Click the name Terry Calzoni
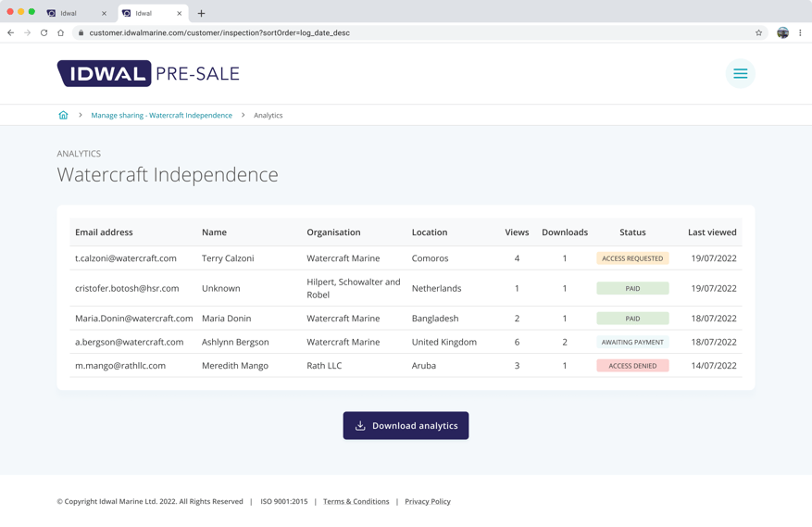Image resolution: width=812 pixels, height=527 pixels. click(228, 258)
